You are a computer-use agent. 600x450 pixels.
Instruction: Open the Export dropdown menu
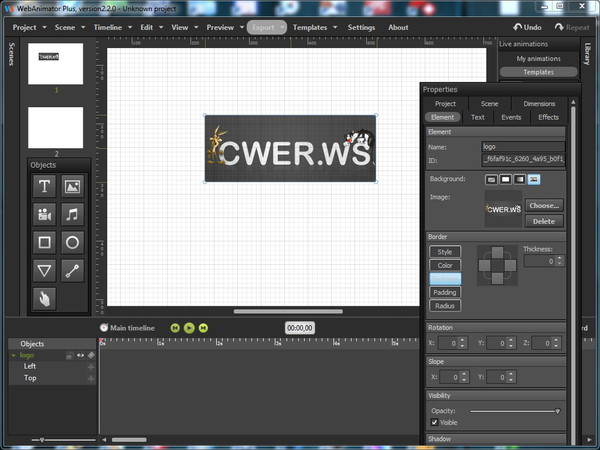[267, 27]
